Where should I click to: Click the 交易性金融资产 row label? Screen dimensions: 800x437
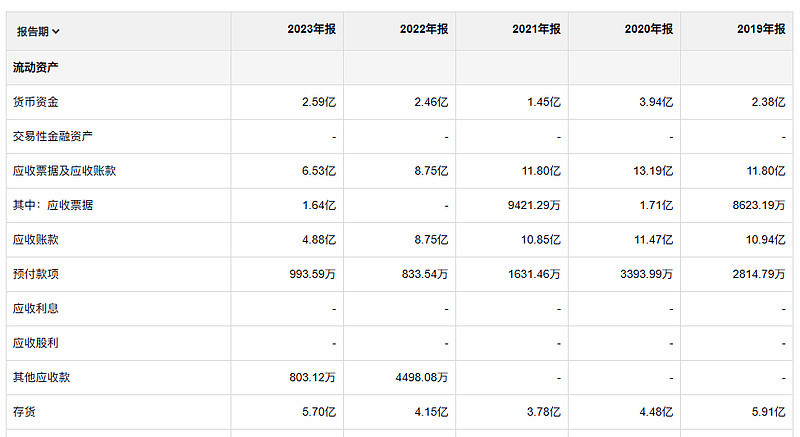coord(53,136)
